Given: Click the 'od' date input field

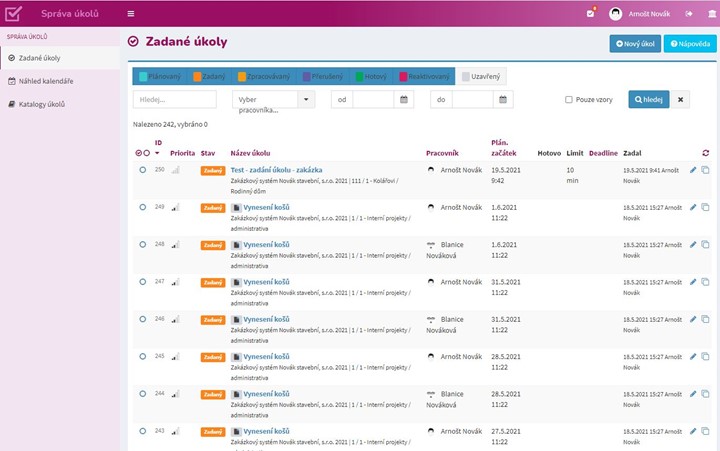Looking at the screenshot, I should click(x=373, y=100).
